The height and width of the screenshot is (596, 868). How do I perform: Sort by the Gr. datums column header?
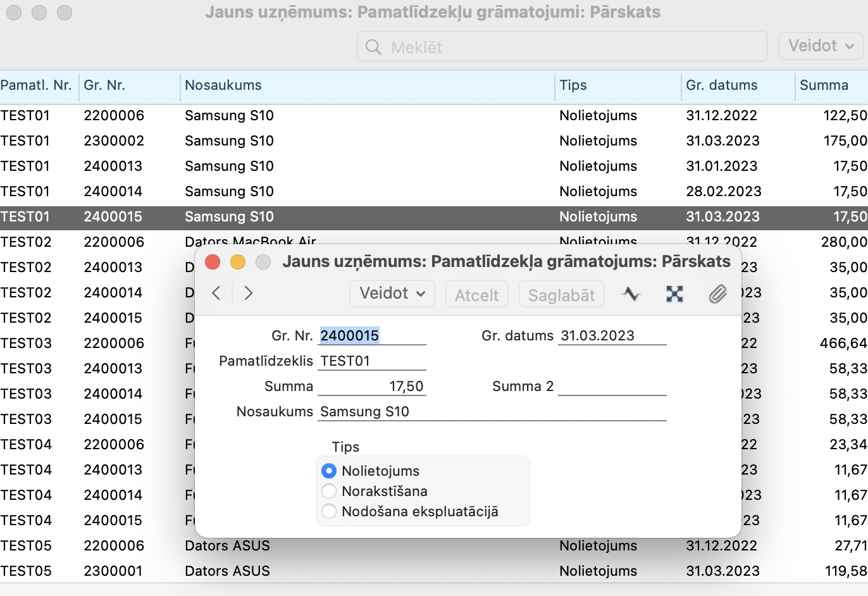coord(721,85)
